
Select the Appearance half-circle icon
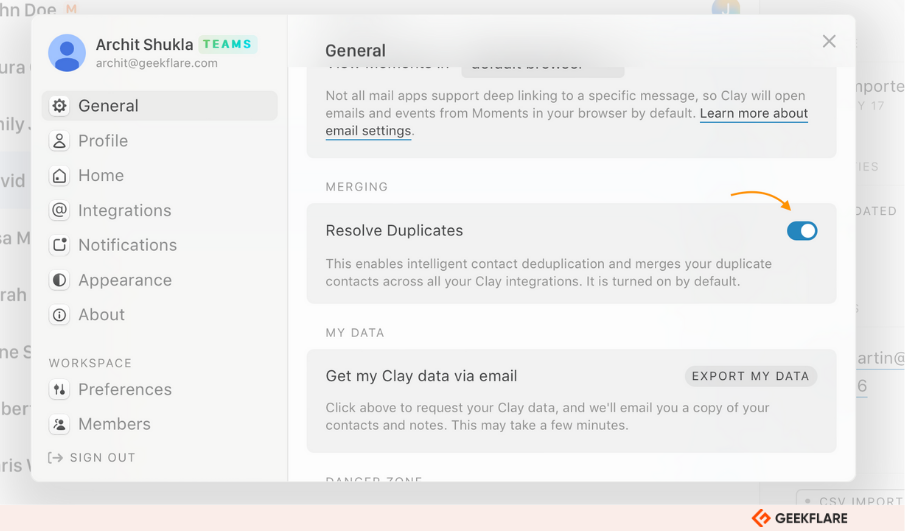[x=60, y=280]
